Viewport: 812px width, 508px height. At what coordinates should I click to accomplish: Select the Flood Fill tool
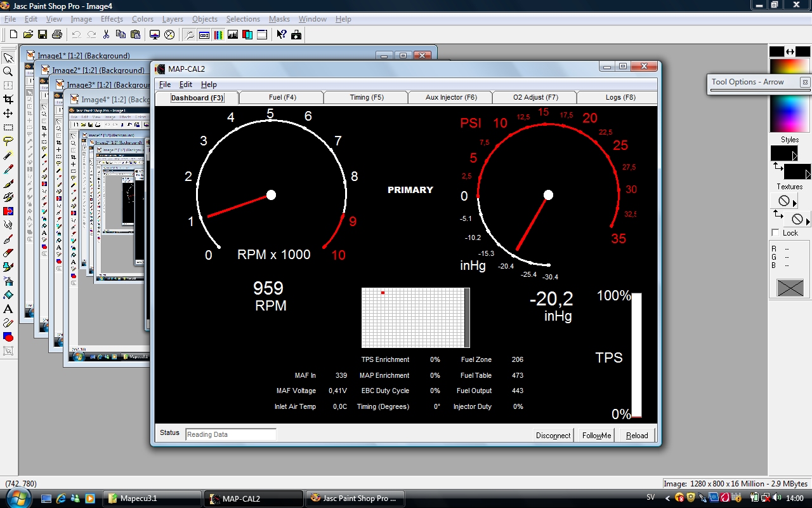coord(8,295)
